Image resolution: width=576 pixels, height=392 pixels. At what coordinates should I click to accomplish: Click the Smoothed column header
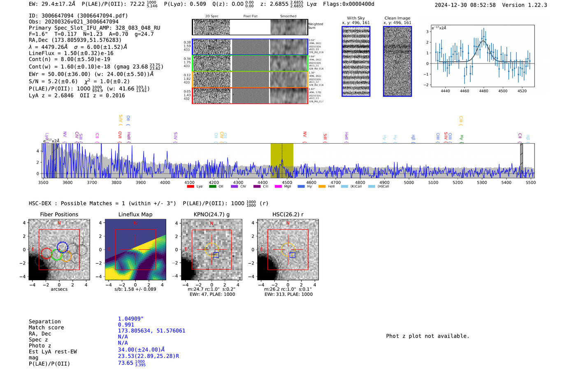coord(288,16)
